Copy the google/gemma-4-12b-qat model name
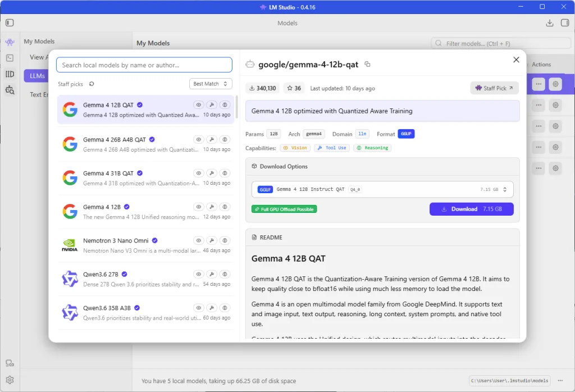The image size is (575, 392). click(367, 64)
